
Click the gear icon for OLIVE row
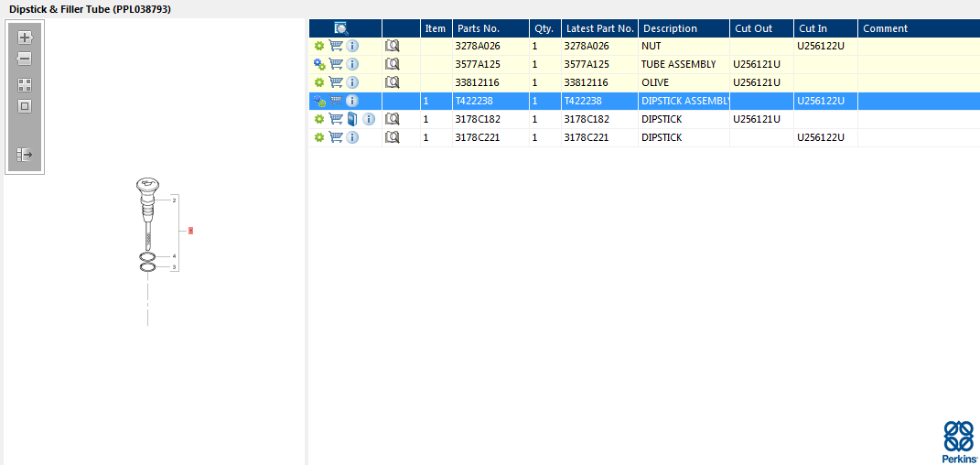coord(319,82)
